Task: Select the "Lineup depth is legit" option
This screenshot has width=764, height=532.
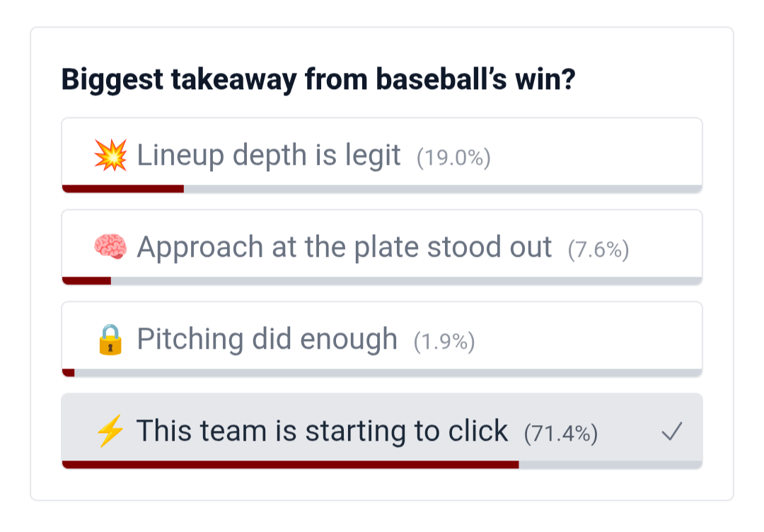Action: (269, 155)
